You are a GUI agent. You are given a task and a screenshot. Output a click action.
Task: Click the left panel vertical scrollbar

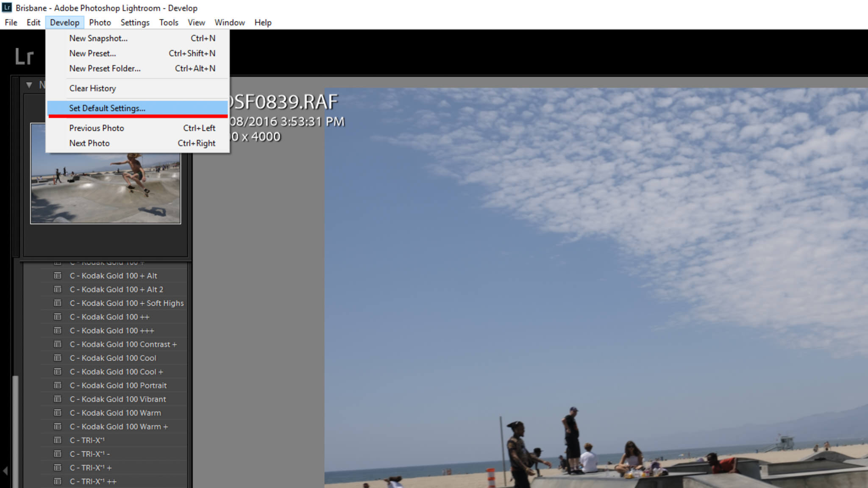[x=16, y=424]
